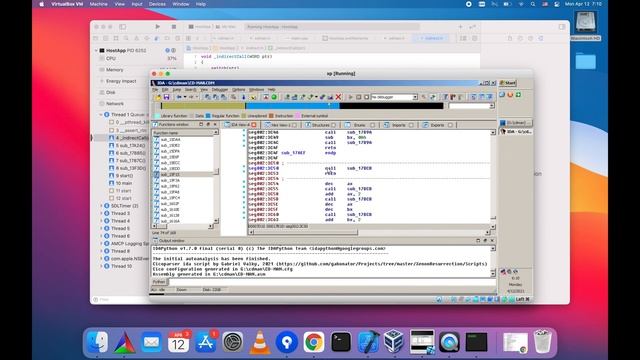Image resolution: width=640 pixels, height=360 pixels.
Task: Click the back arrow navigation icon in IDA
Action: [x=179, y=97]
